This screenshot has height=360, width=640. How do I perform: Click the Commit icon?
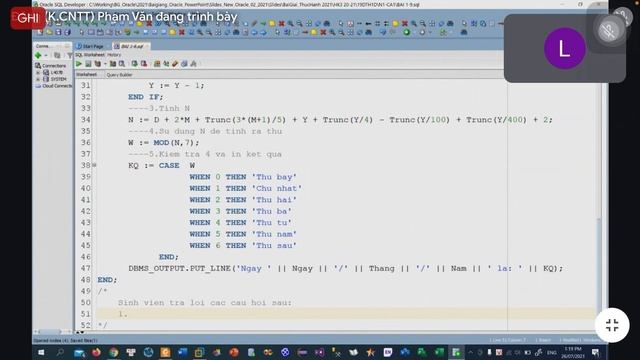134,64
